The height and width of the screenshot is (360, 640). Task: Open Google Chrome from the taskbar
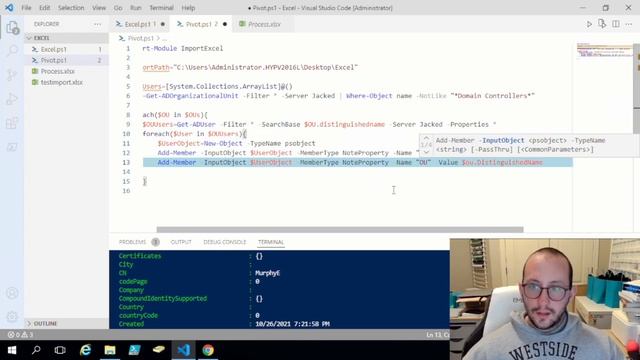pyautogui.click(x=208, y=350)
